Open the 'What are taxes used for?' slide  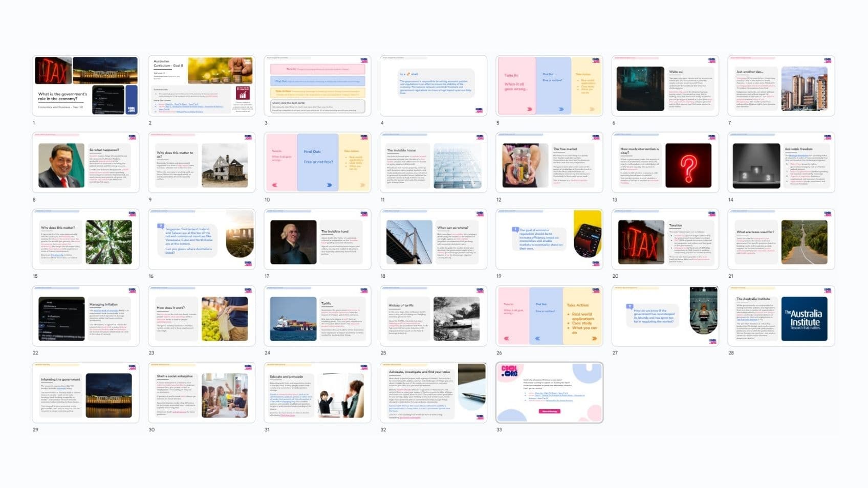(781, 239)
